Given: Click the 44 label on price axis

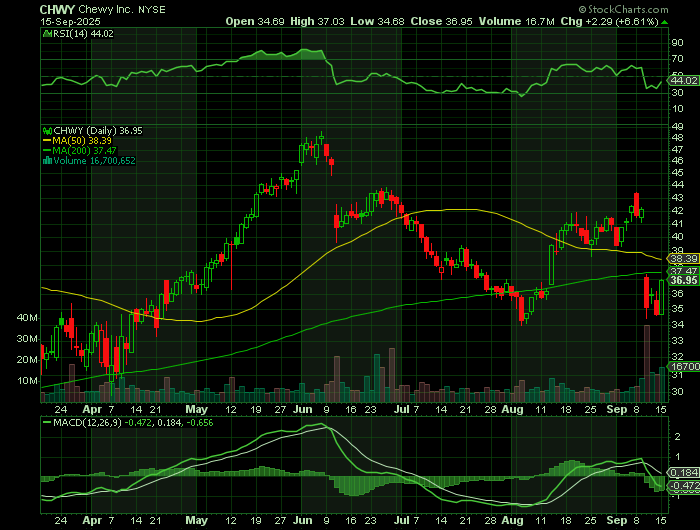Looking at the screenshot, I should (677, 185).
